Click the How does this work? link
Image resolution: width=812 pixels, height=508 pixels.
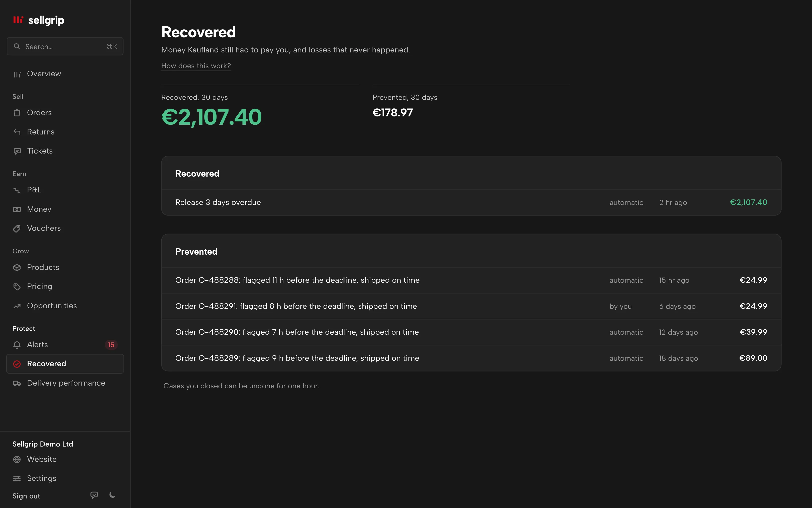coord(196,66)
